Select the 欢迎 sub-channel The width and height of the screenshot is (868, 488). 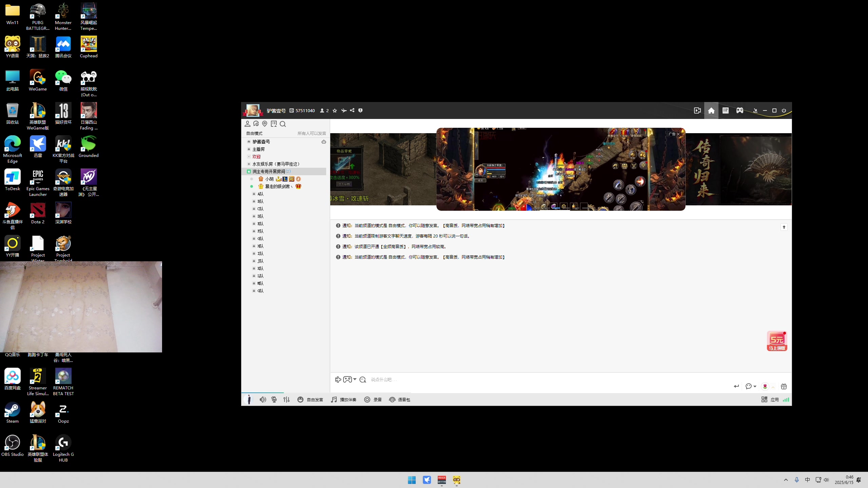(256, 157)
